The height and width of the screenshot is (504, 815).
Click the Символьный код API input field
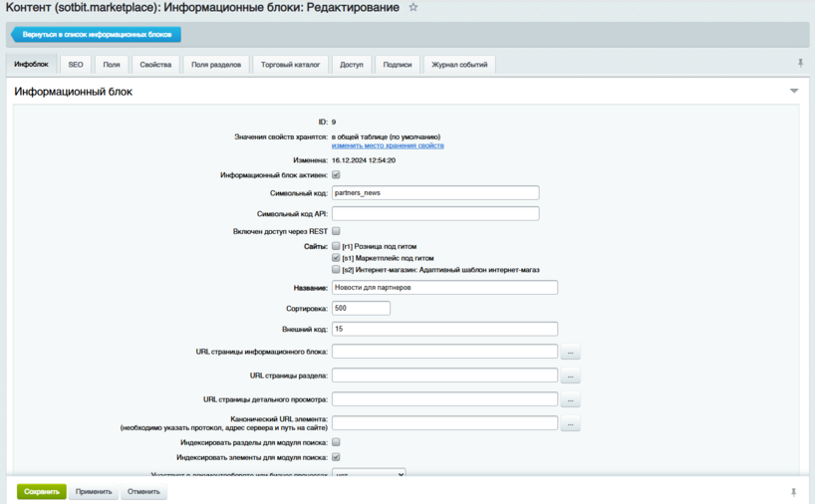435,213
